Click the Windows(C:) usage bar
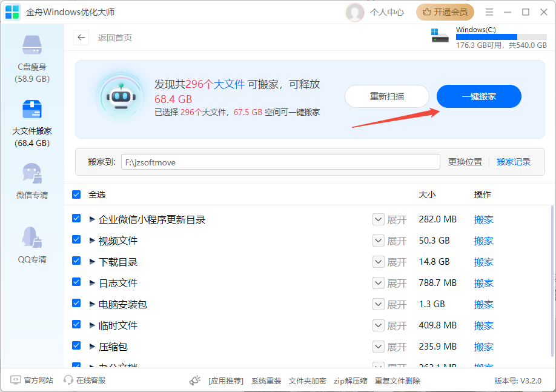Screen dimensions: 556x392 pyautogui.click(x=501, y=37)
